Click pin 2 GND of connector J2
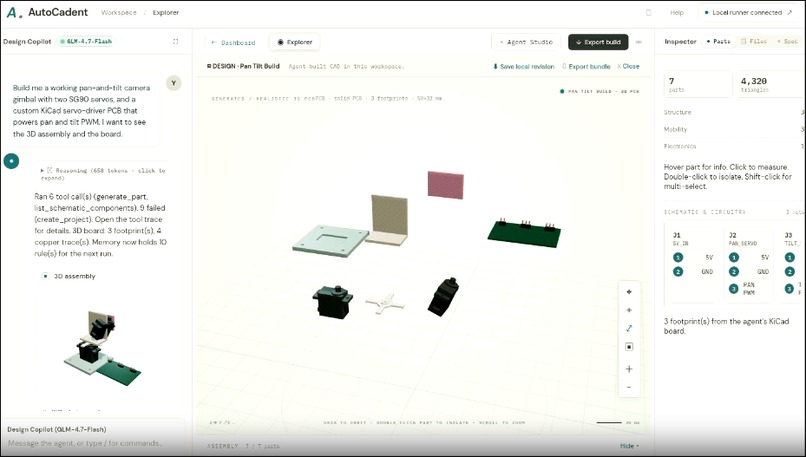This screenshot has height=457, width=806. click(749, 271)
